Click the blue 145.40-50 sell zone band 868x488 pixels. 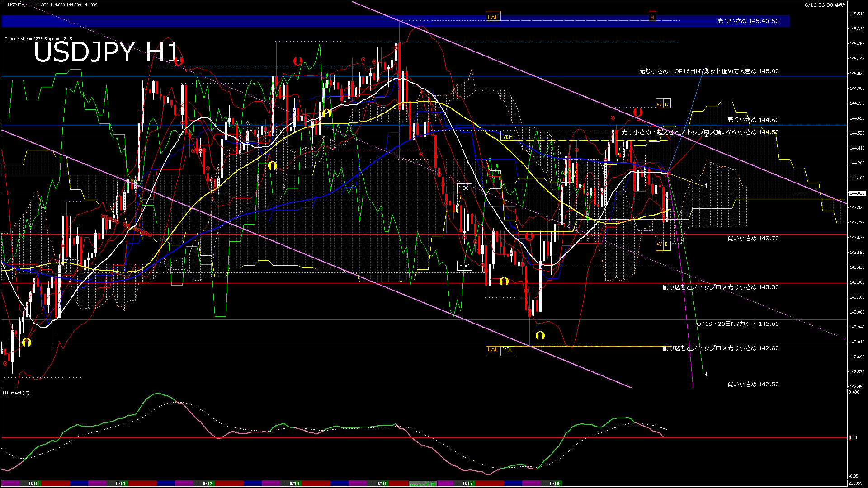271,21
